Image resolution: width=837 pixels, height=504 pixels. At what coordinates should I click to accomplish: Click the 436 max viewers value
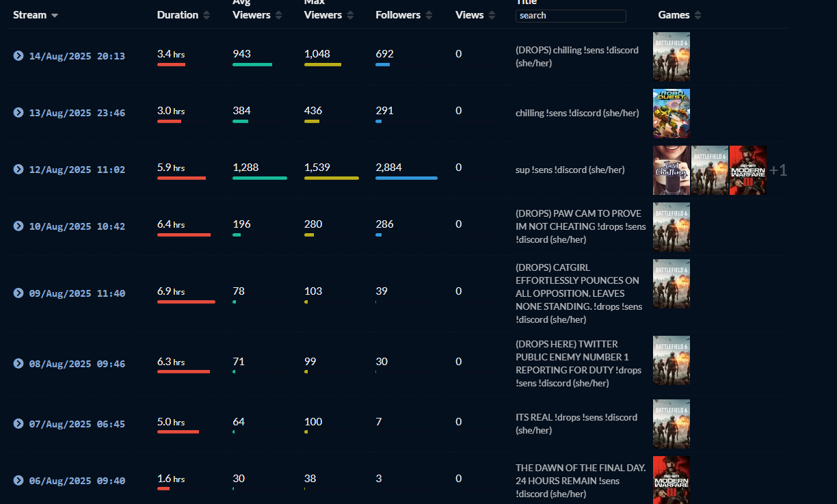click(x=313, y=110)
